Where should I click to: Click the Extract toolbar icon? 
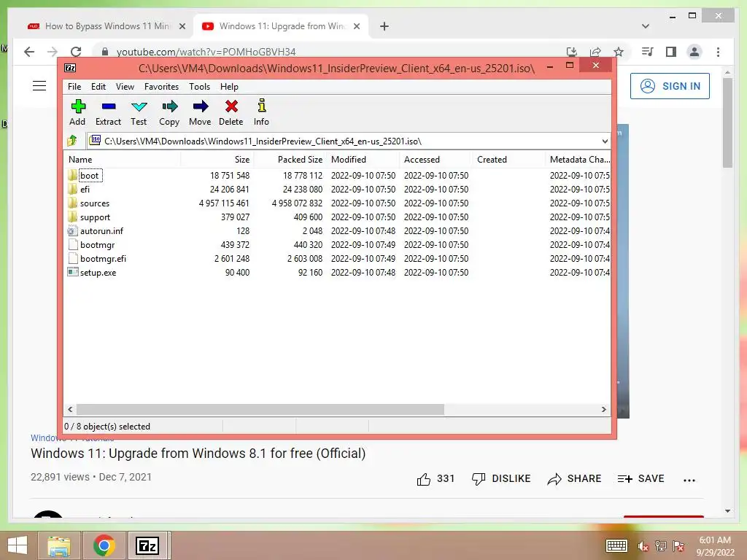click(109, 106)
